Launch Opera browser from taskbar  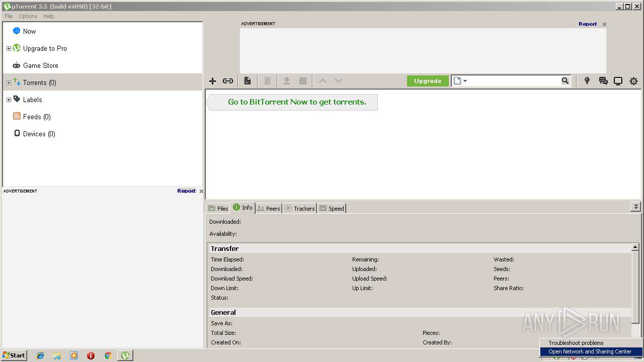coord(91,355)
